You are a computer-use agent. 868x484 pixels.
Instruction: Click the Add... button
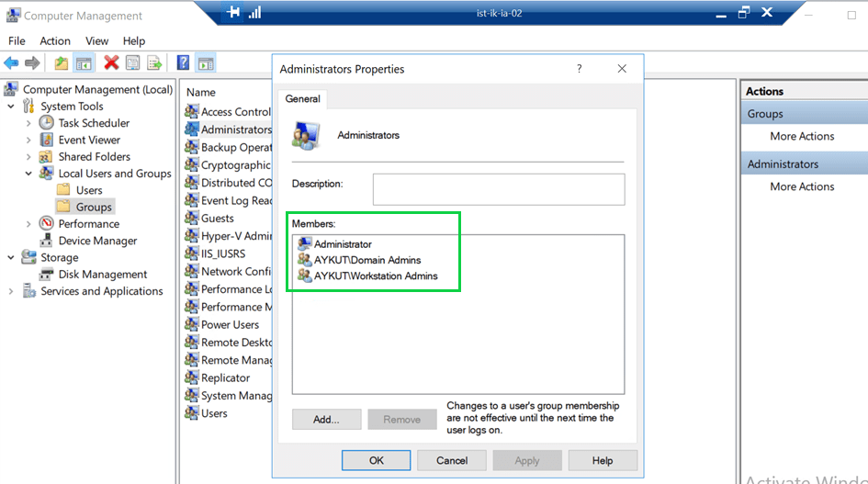[x=326, y=420]
